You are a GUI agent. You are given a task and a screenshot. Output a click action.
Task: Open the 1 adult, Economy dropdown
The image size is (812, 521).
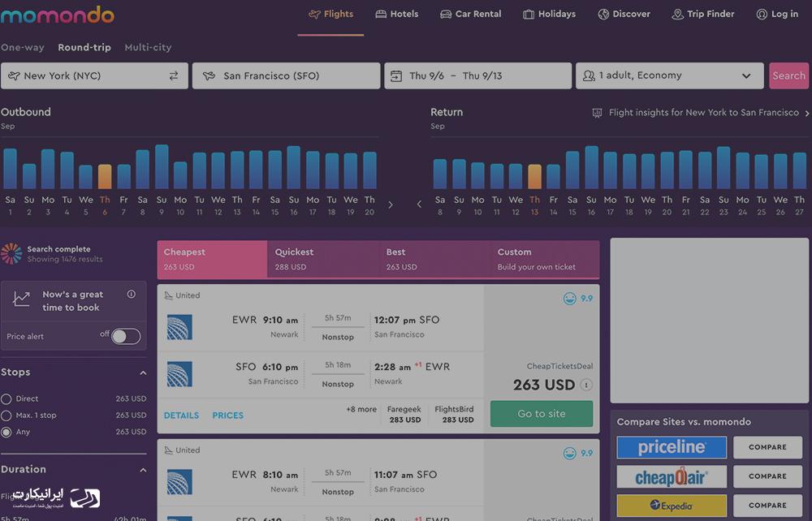670,75
